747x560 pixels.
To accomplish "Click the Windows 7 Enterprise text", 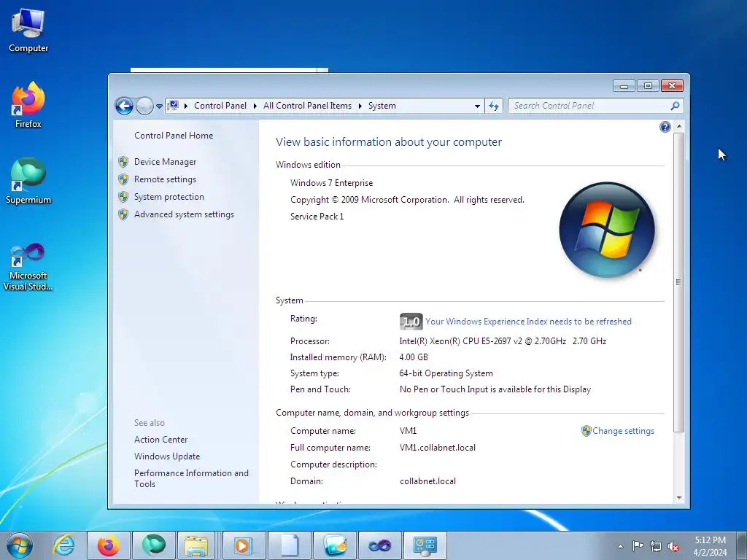I will pos(332,183).
